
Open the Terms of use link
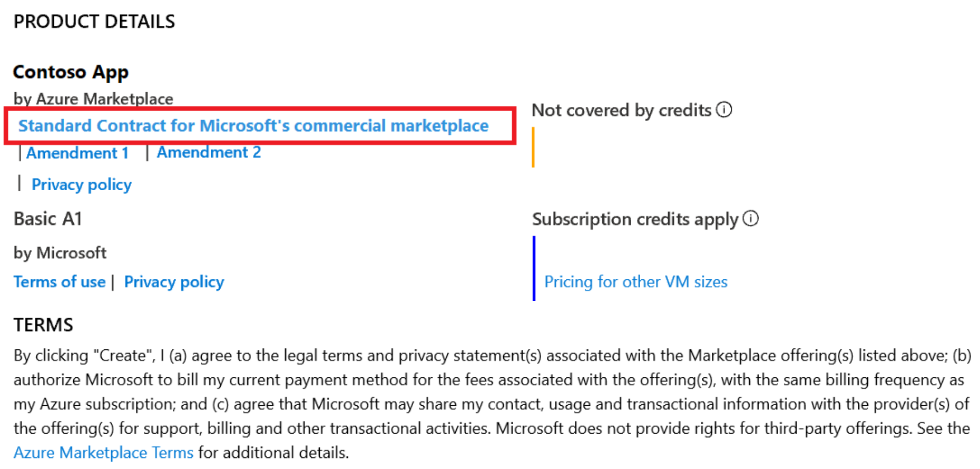(x=60, y=282)
